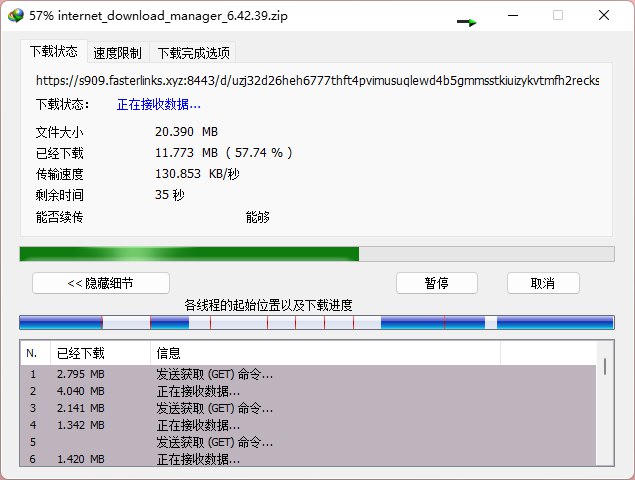Screen dimensions: 635x480
Task: Click the window title 57% internet_download_manager_6.42.39.zip
Action: coord(158,16)
